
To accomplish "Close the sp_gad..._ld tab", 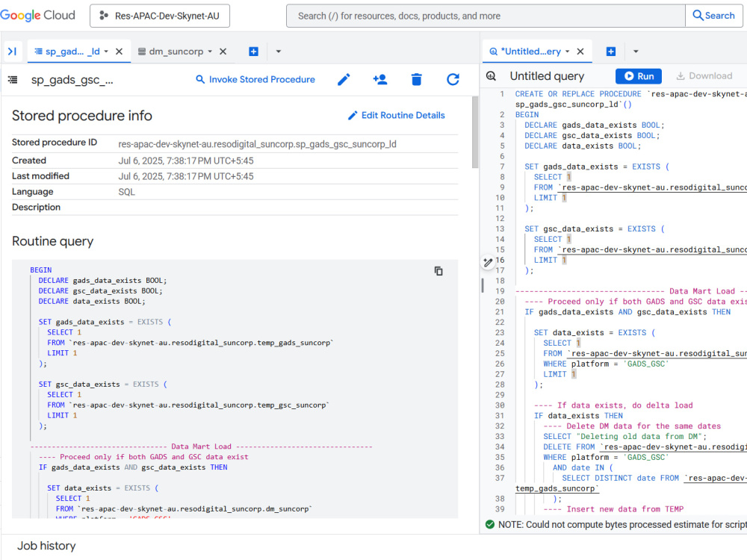I will 120,52.
